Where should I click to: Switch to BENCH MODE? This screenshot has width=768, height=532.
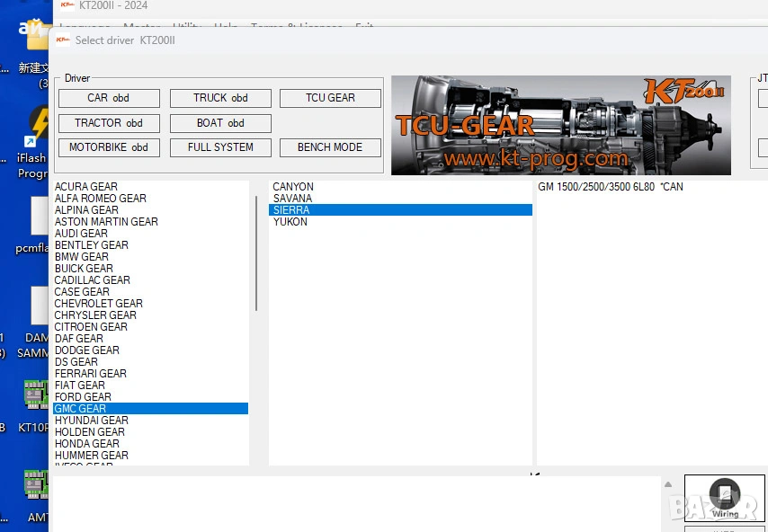click(330, 147)
